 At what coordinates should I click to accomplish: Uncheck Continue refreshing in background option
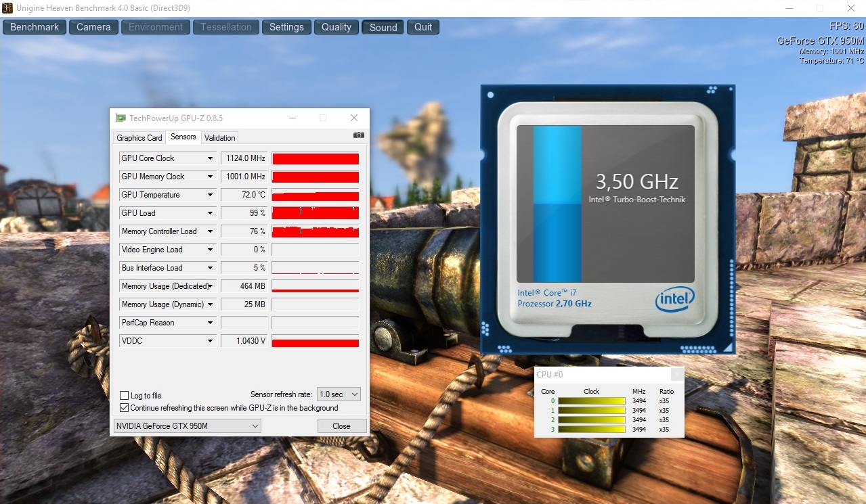[x=124, y=408]
